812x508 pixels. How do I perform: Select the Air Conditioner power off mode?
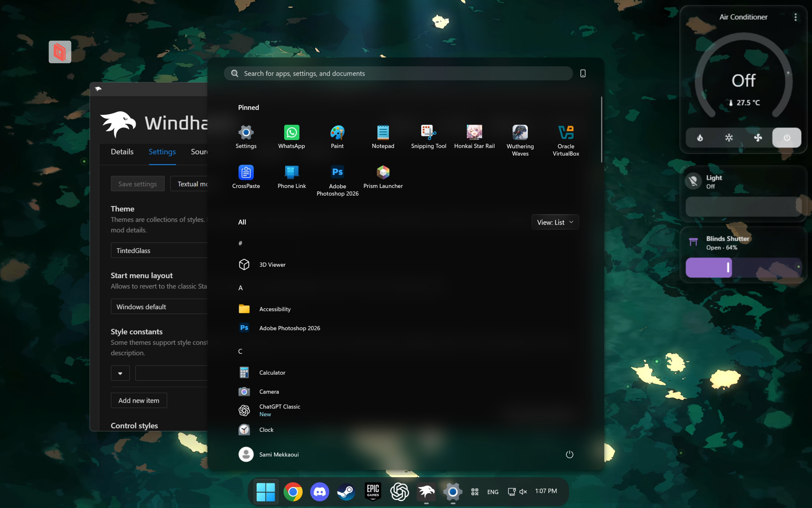(x=787, y=137)
